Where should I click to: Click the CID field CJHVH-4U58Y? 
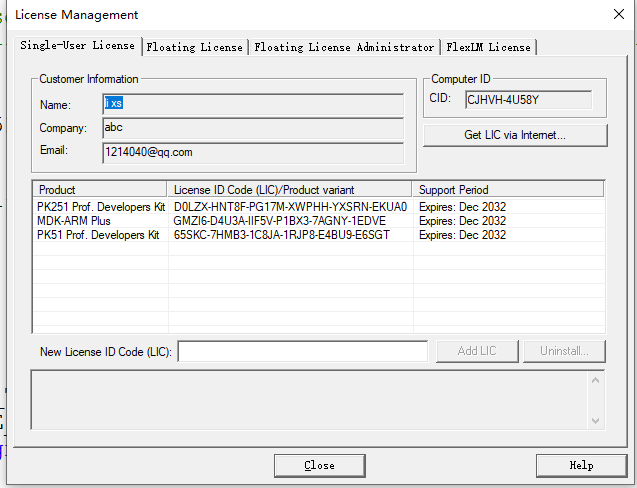[x=528, y=100]
